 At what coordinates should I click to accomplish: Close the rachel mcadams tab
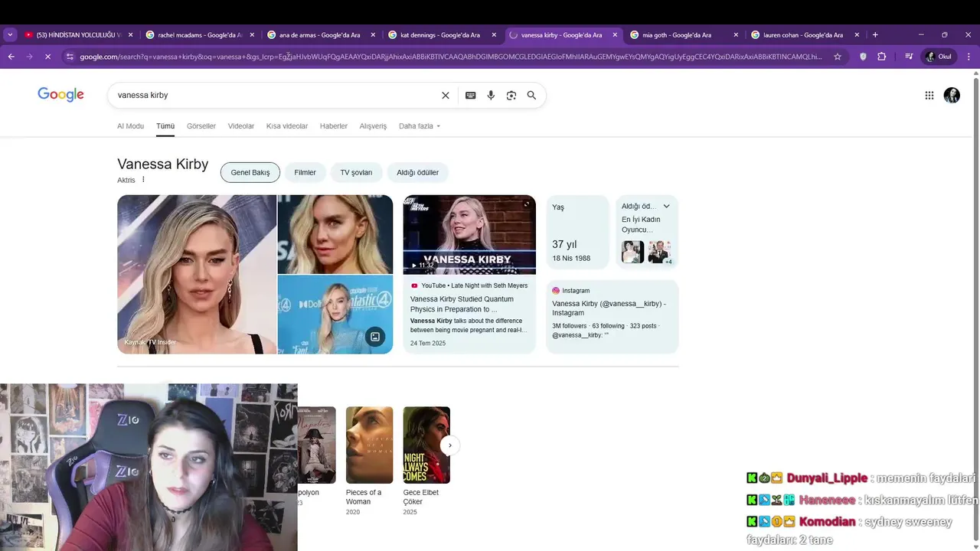click(252, 35)
